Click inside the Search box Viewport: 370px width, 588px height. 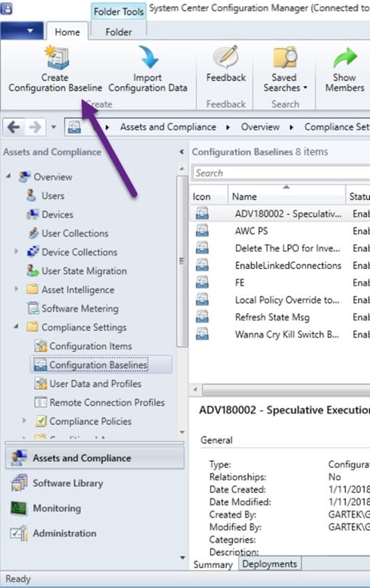point(281,173)
